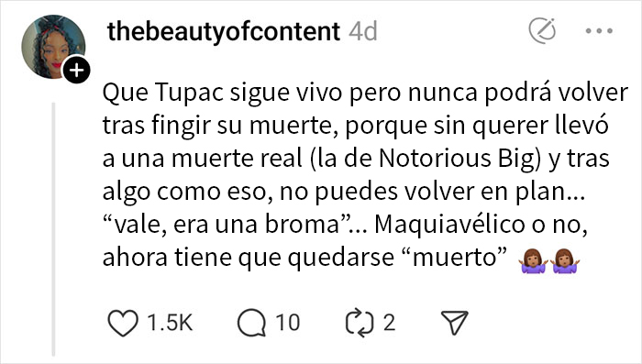Share the post with the paper plane icon
This screenshot has height=364, width=642.
point(454,323)
